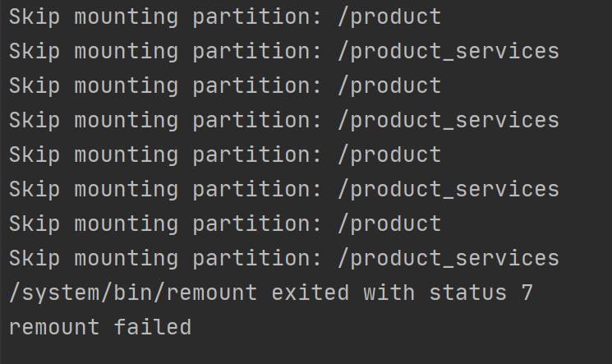
Task: Click the word "status" in the output
Action: [467, 293]
